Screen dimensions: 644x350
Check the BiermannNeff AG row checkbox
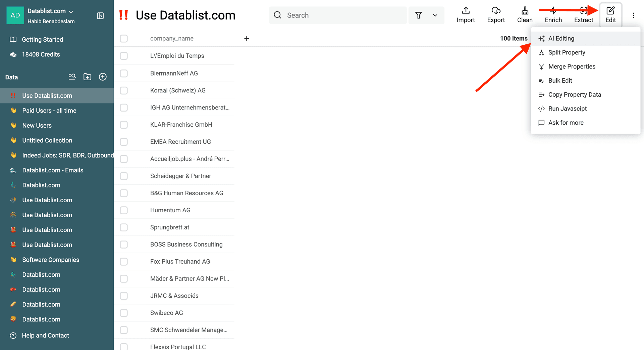coord(124,73)
